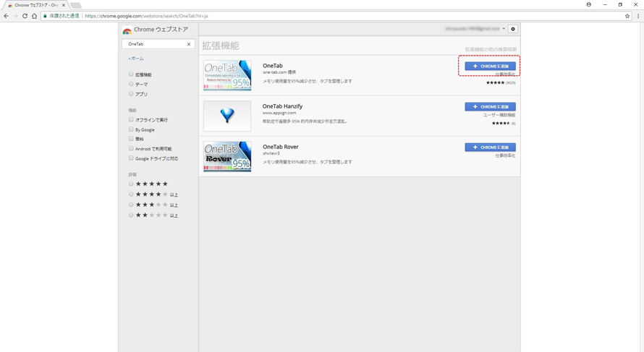
Task: Open the OneTab Hanzify title
Action: point(283,106)
